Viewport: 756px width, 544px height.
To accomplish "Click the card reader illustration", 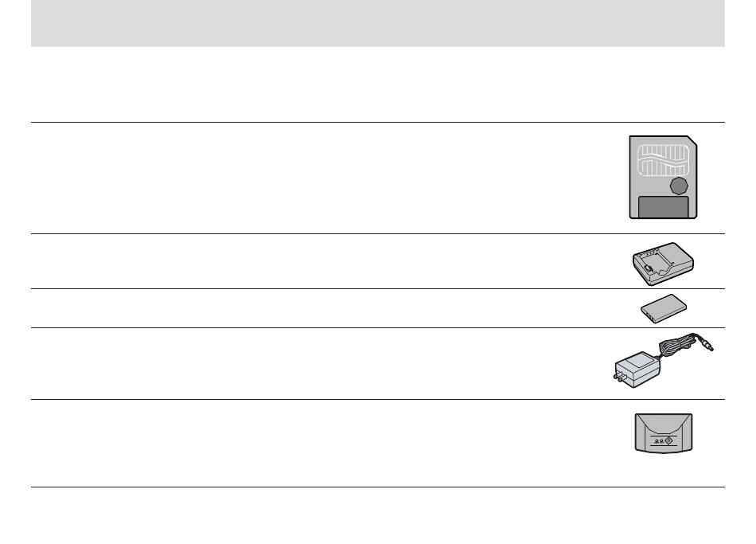I will point(664,433).
